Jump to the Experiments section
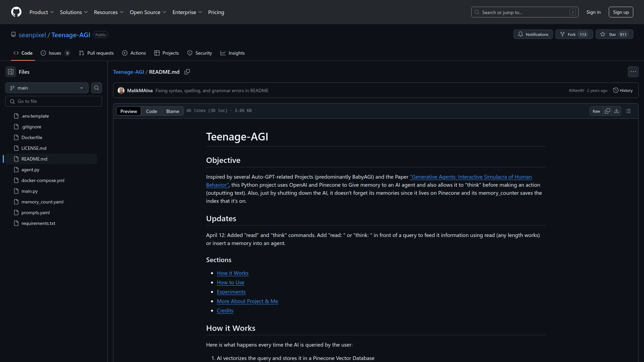 (x=231, y=292)
